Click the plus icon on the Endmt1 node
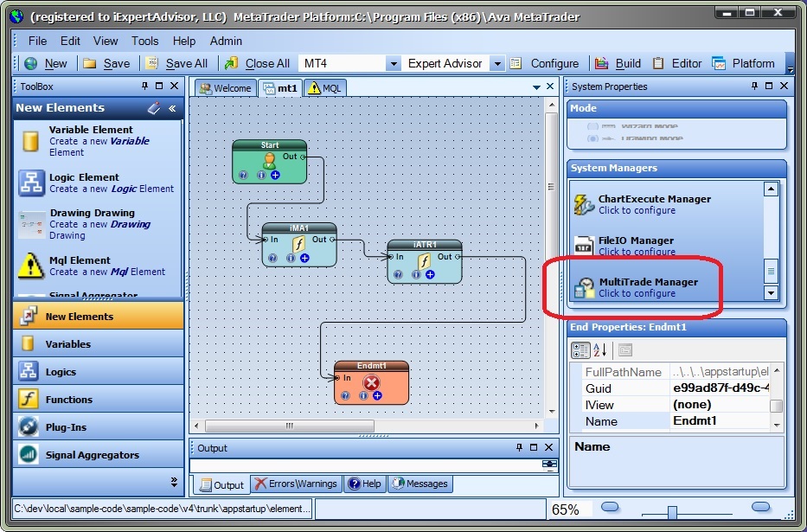The height and width of the screenshot is (532, 807). pos(377,395)
